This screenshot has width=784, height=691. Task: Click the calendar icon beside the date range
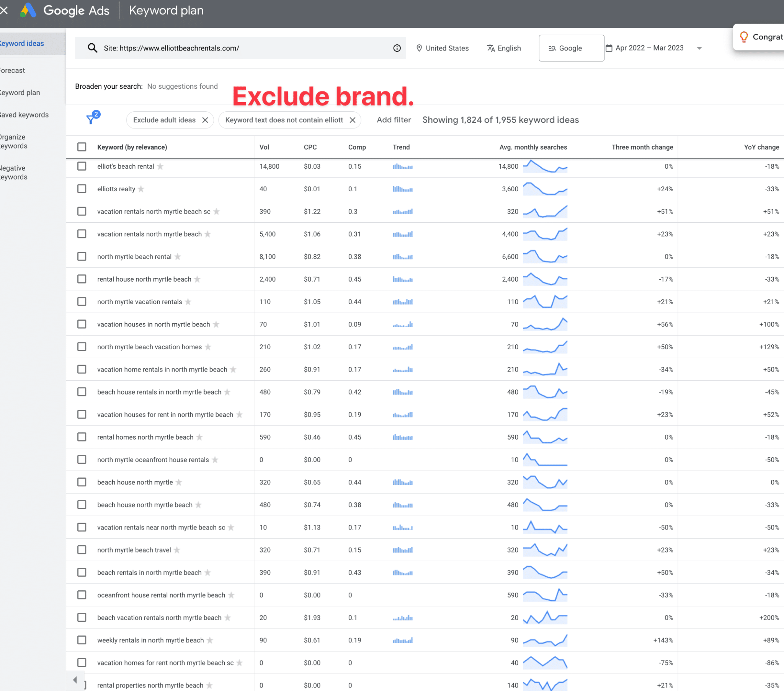[609, 48]
